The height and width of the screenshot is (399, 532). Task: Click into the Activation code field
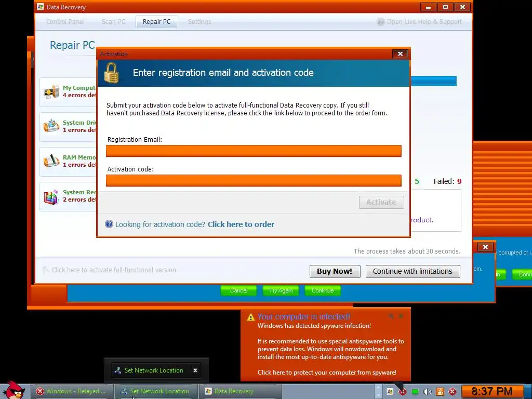pos(254,180)
